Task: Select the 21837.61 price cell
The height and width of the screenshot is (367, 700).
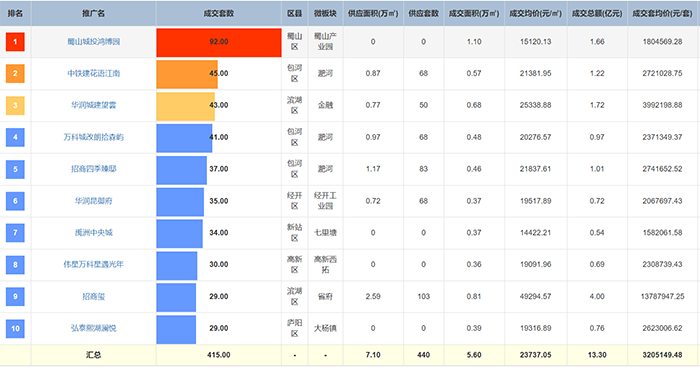Action: coord(536,169)
